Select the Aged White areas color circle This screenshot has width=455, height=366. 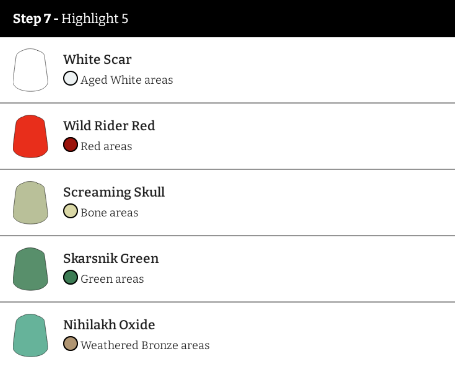point(70,79)
